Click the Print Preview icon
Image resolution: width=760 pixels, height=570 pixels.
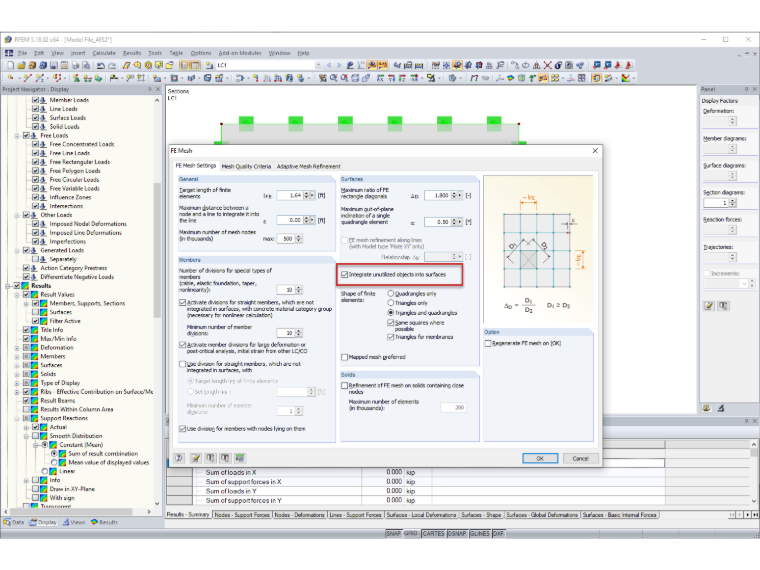click(x=86, y=65)
